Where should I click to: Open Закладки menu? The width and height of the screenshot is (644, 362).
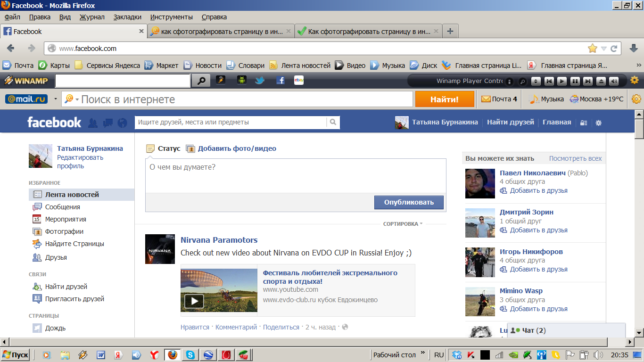tap(127, 17)
